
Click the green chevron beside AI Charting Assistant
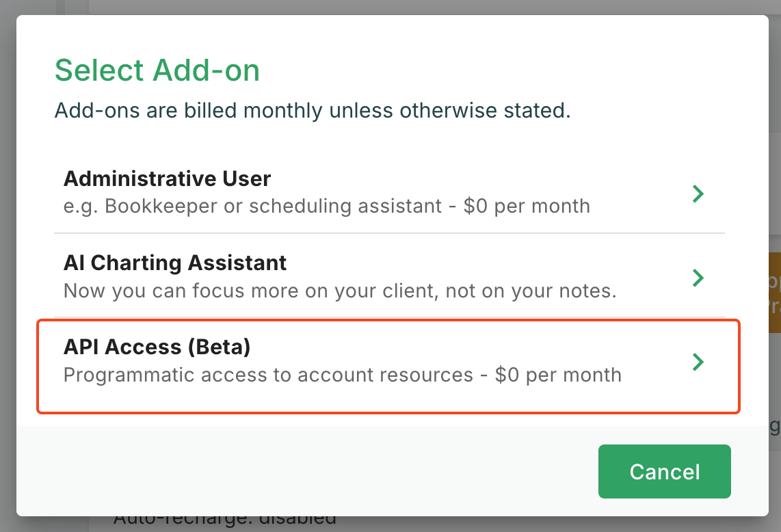[x=698, y=278]
